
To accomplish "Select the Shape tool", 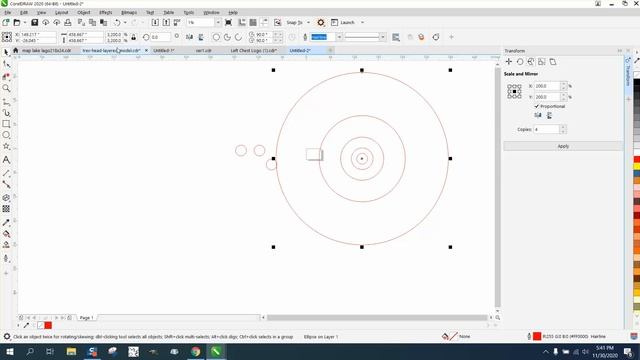I will click(x=6, y=64).
